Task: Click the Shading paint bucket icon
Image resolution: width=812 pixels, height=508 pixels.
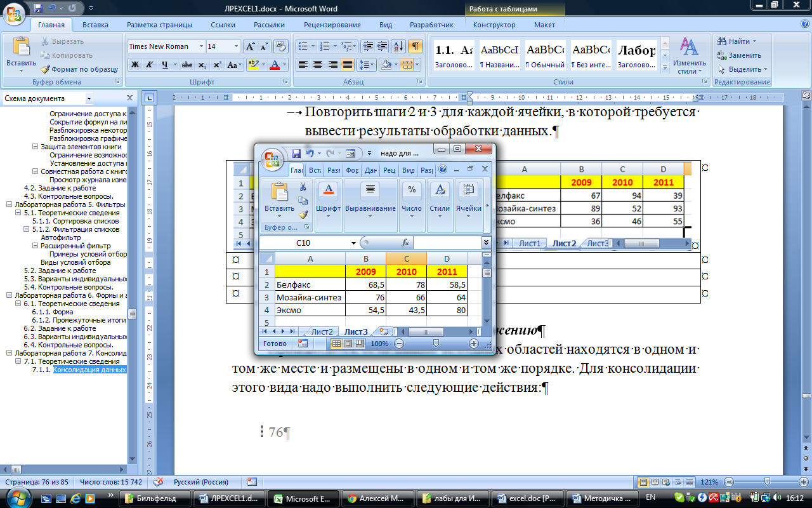Action: pyautogui.click(x=385, y=65)
